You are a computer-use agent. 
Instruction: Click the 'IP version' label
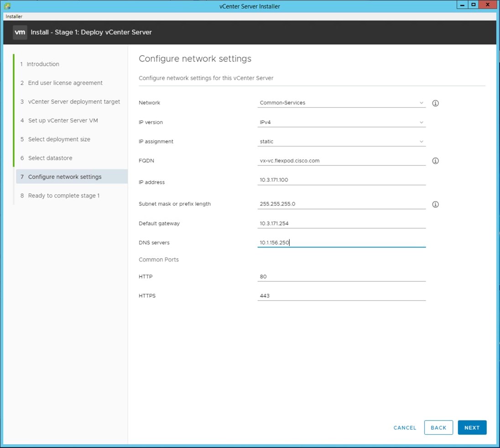pyautogui.click(x=151, y=122)
